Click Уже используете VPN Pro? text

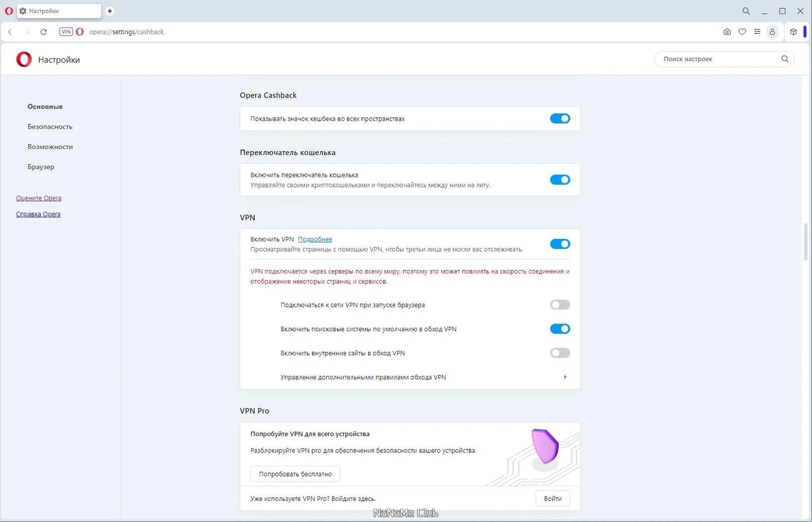coord(313,499)
